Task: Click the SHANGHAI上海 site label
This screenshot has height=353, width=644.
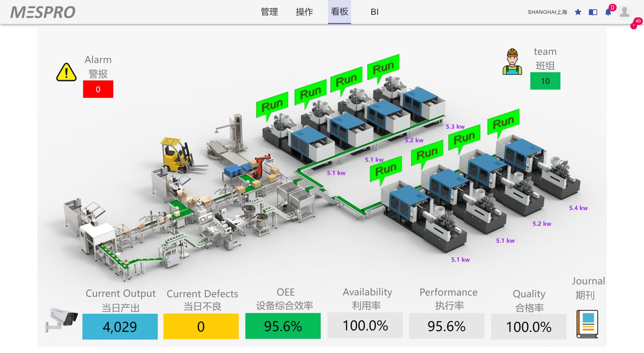Action: tap(547, 12)
